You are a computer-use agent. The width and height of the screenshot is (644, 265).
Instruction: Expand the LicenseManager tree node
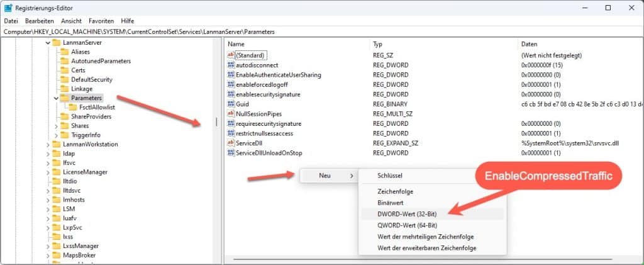tap(48, 172)
